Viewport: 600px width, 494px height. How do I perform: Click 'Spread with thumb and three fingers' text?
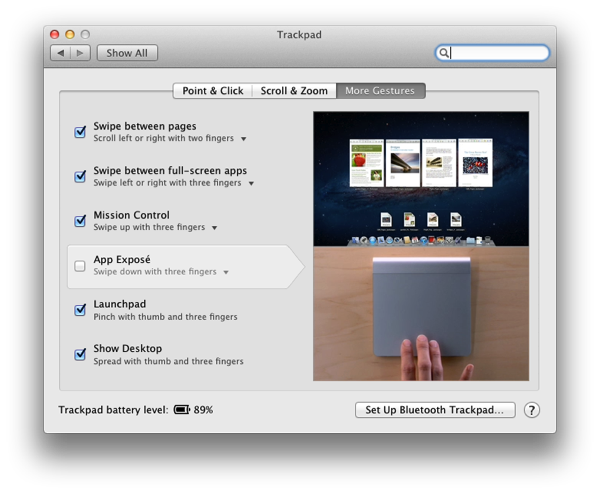pos(168,361)
